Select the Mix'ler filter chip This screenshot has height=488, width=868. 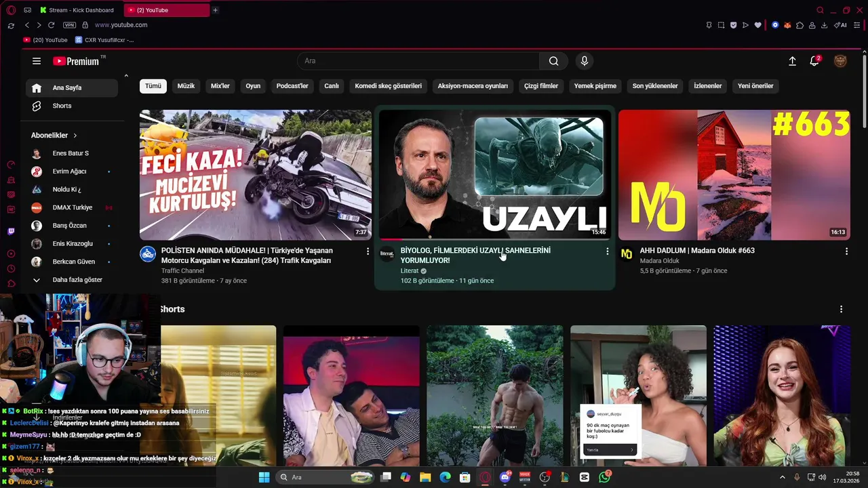[220, 86]
